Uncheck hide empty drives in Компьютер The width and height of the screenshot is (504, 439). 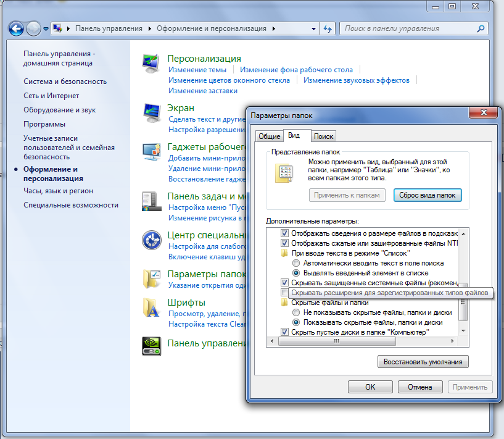tap(284, 332)
